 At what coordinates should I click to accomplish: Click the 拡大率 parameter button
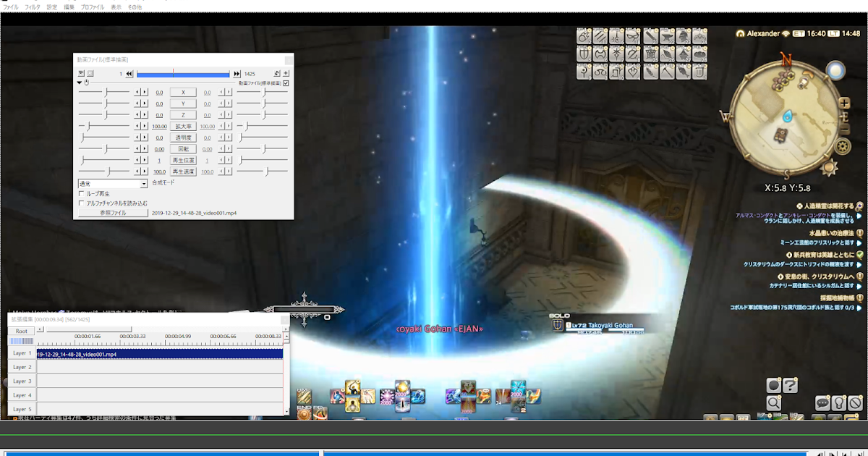pyautogui.click(x=184, y=126)
